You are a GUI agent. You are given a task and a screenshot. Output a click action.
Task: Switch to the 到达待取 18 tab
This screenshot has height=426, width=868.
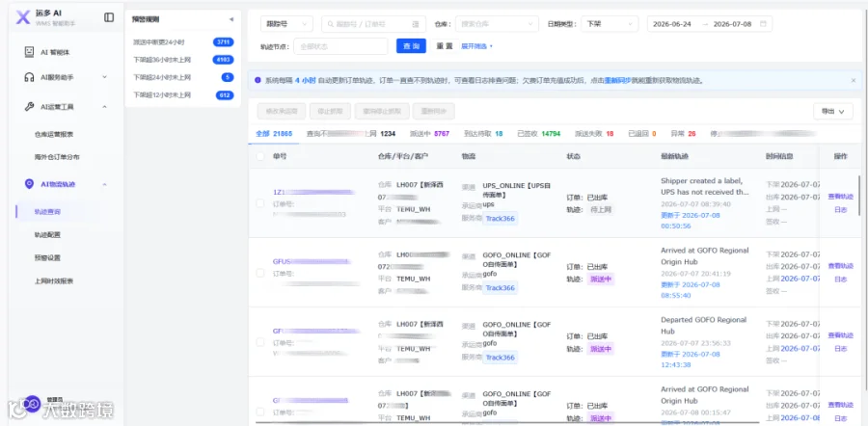point(483,134)
